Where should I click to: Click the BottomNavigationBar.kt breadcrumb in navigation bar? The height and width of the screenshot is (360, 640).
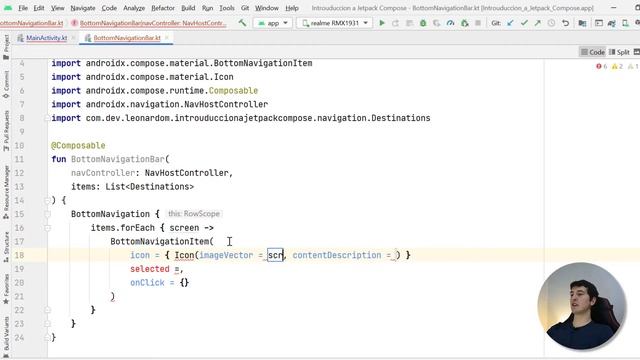coord(31,23)
